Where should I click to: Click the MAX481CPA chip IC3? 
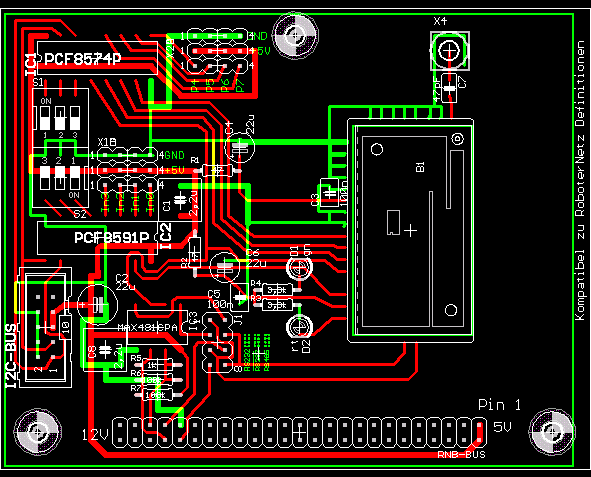(x=158, y=327)
